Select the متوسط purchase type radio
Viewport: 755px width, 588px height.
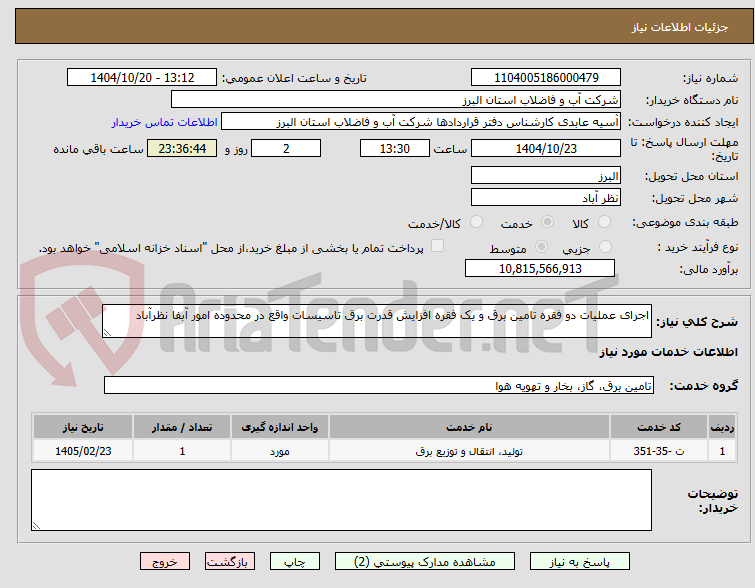[542, 247]
